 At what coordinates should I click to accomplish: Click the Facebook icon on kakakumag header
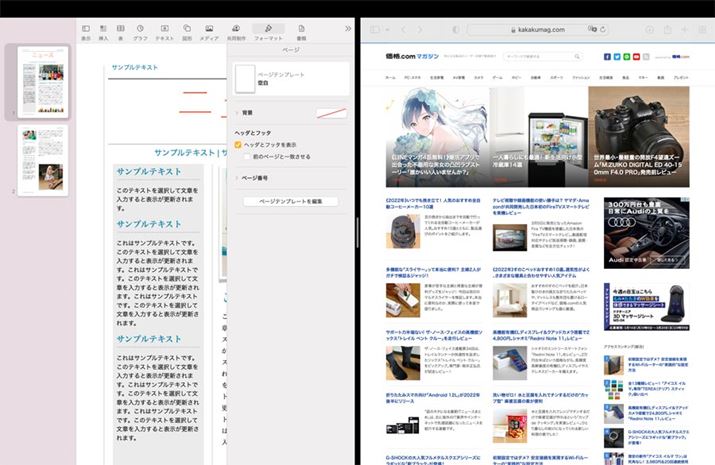[606, 57]
